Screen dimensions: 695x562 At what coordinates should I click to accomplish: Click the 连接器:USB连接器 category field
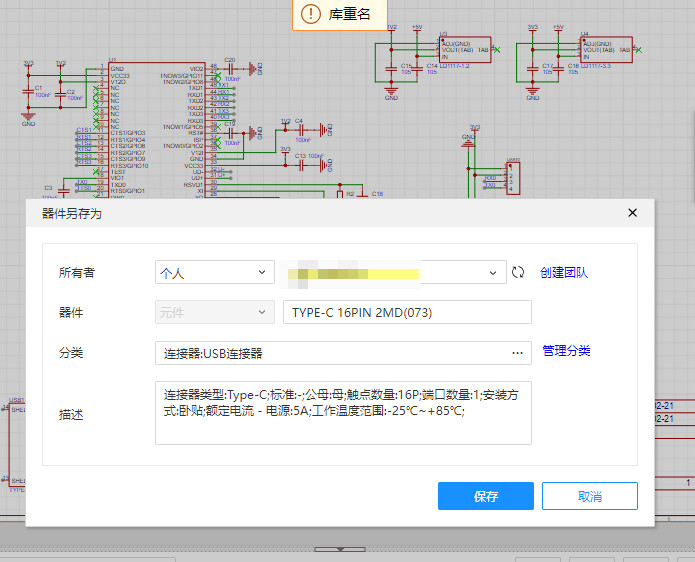click(330, 353)
